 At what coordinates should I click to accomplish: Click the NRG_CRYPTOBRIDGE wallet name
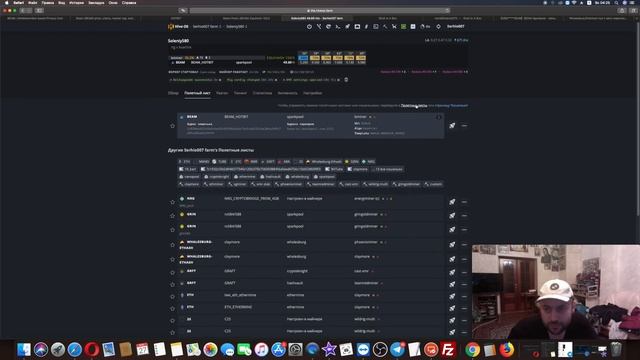pos(251,199)
